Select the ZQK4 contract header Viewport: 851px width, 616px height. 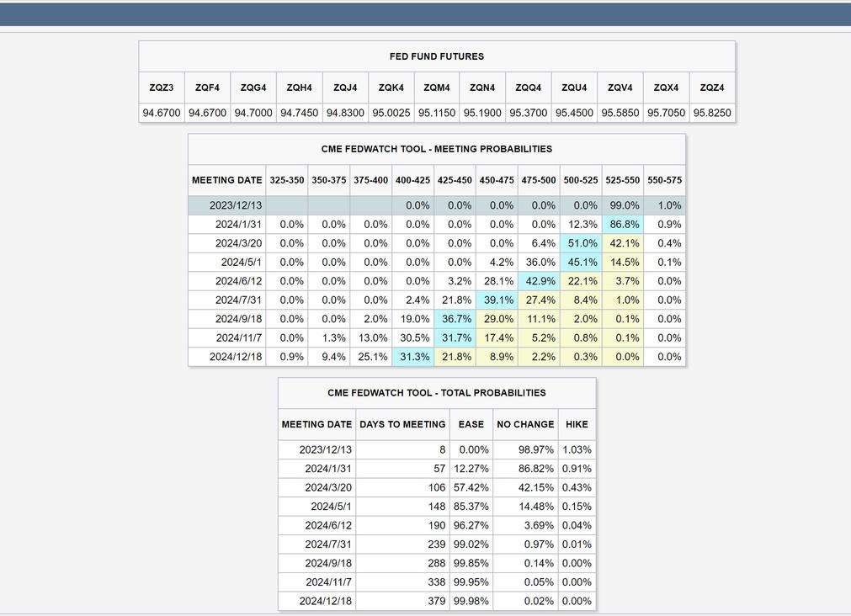391,88
